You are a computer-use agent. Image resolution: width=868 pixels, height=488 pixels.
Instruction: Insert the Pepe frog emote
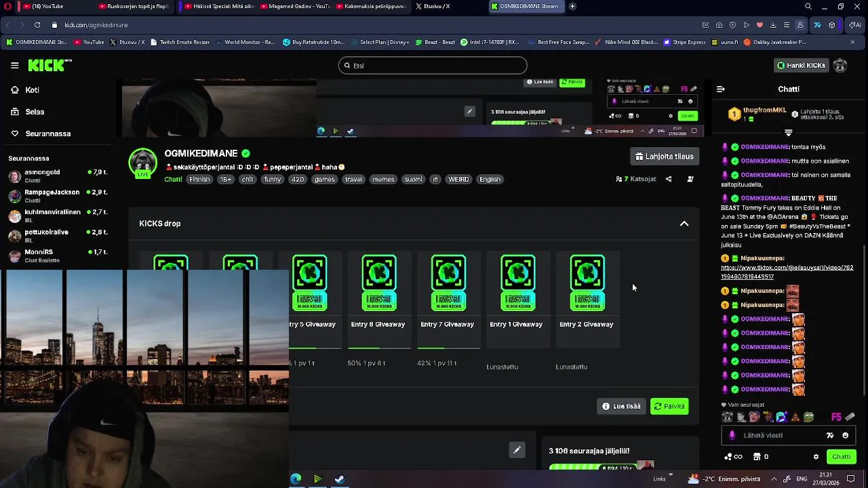(808, 417)
